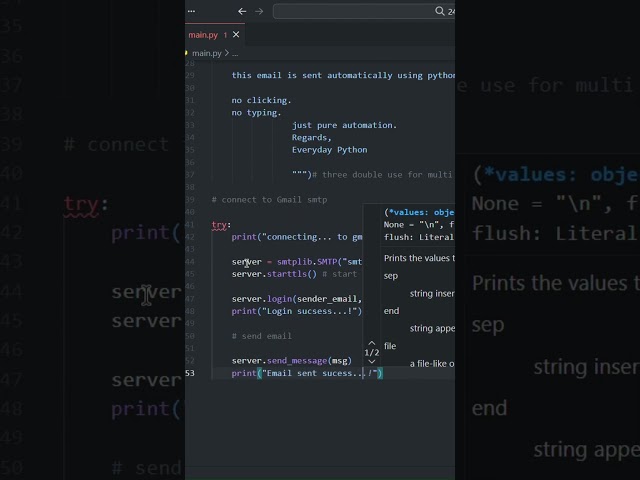Click the "file" parameter in tooltip
The width and height of the screenshot is (640, 480).
(390, 346)
